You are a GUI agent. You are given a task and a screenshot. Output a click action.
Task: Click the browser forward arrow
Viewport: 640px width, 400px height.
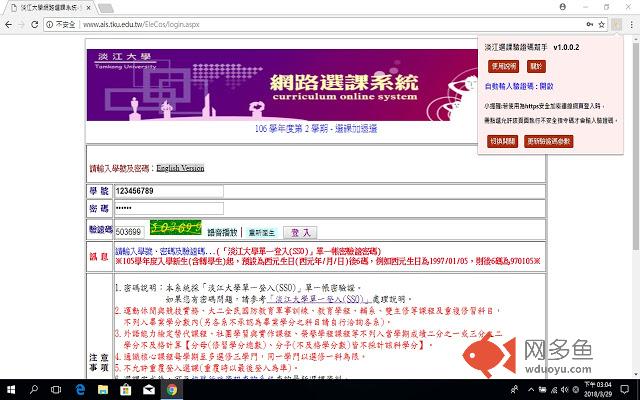point(21,24)
